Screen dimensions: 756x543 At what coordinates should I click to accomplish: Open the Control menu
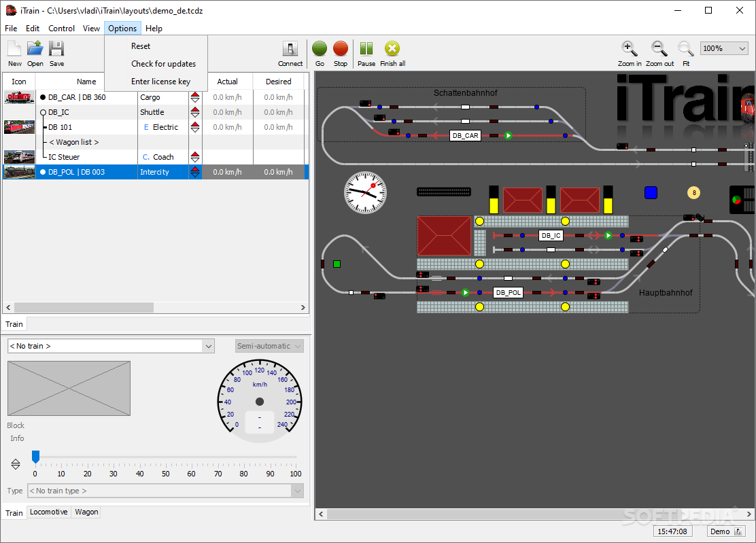tap(61, 29)
